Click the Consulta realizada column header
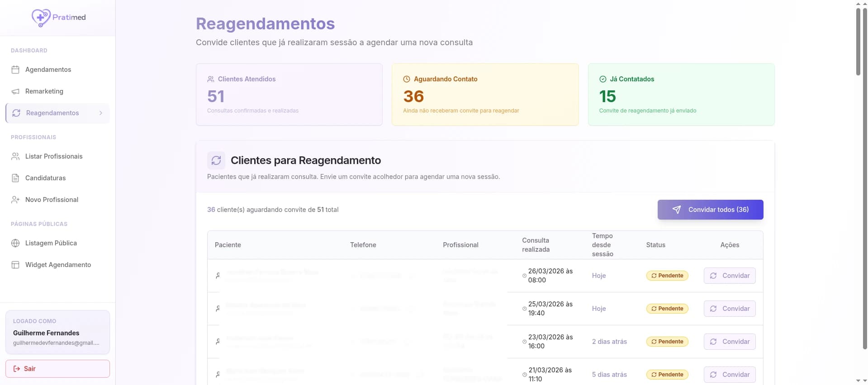868x385 pixels. click(x=536, y=245)
